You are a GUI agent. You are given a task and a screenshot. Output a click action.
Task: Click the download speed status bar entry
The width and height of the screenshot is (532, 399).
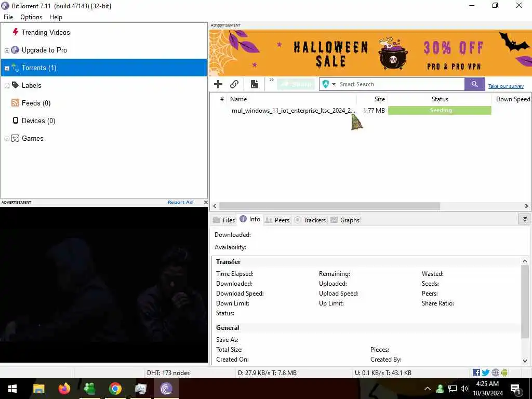click(267, 373)
